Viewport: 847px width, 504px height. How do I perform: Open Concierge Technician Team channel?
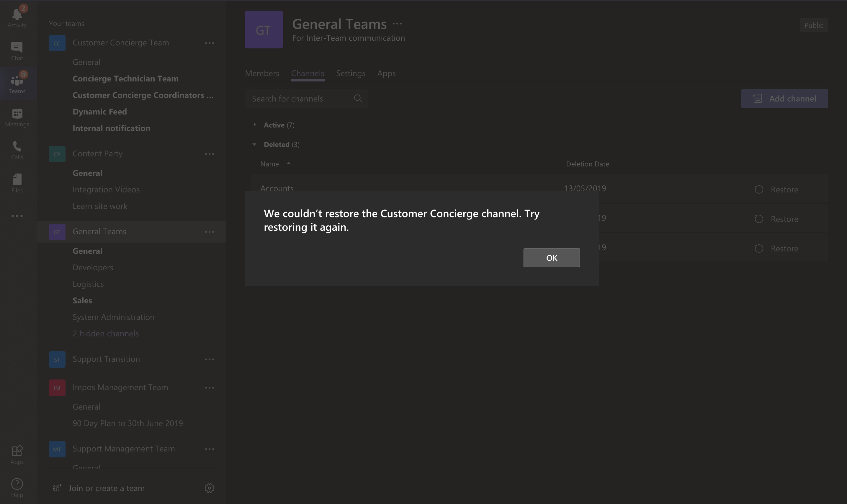pyautogui.click(x=125, y=78)
